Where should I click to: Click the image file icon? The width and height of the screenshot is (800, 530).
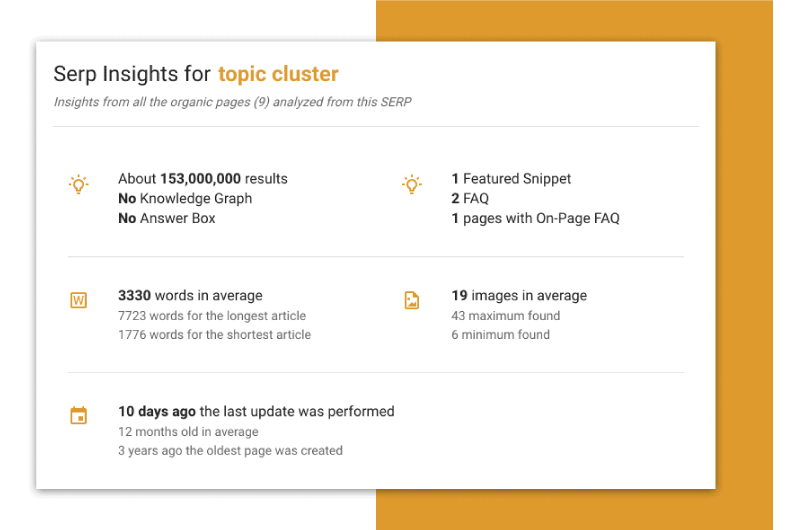(x=412, y=300)
